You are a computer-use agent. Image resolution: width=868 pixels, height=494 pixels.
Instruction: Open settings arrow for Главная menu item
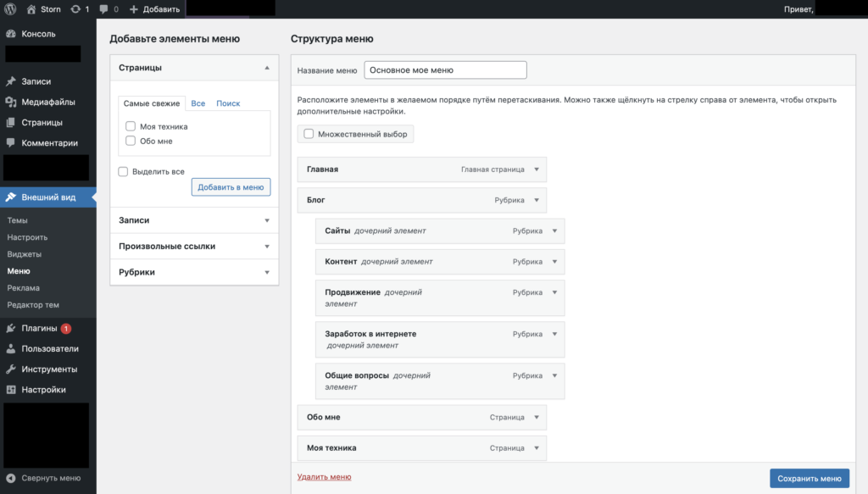[537, 169]
